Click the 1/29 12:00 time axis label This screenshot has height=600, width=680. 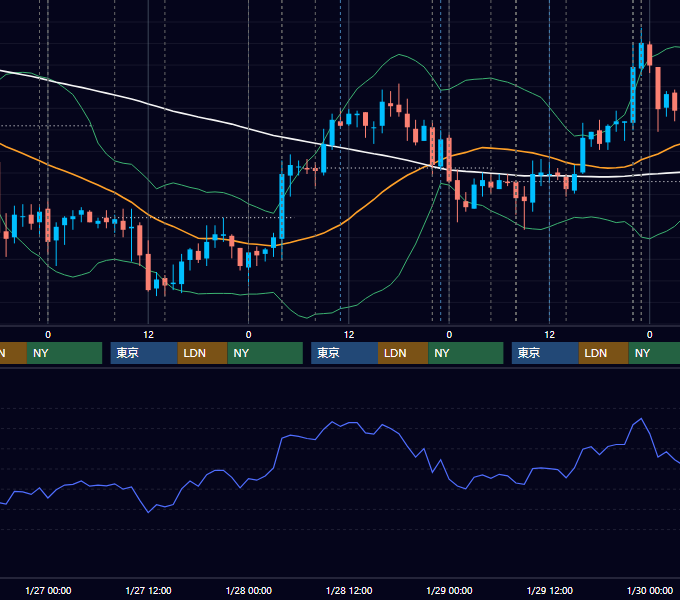point(549,590)
